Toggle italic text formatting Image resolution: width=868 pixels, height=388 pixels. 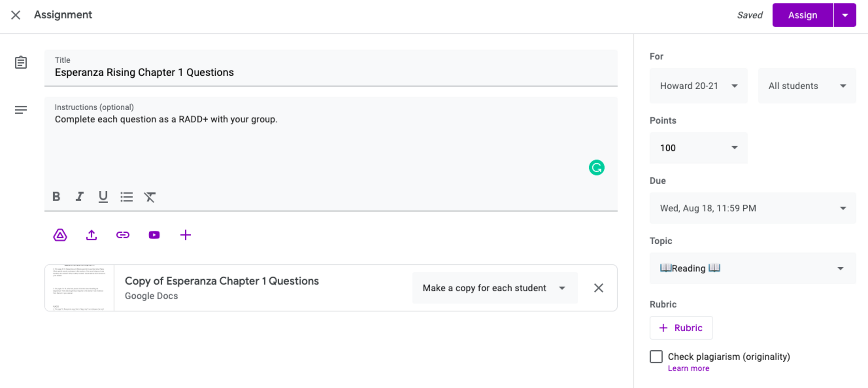79,197
